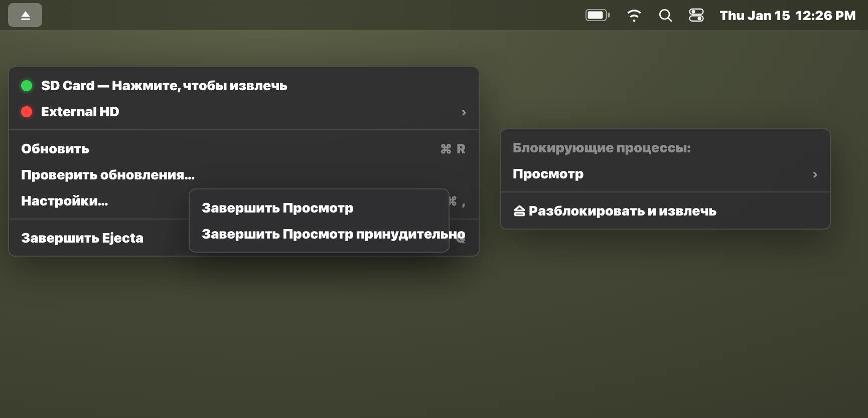Click eject icon beside Разблокировать и извлечь

[x=519, y=211]
